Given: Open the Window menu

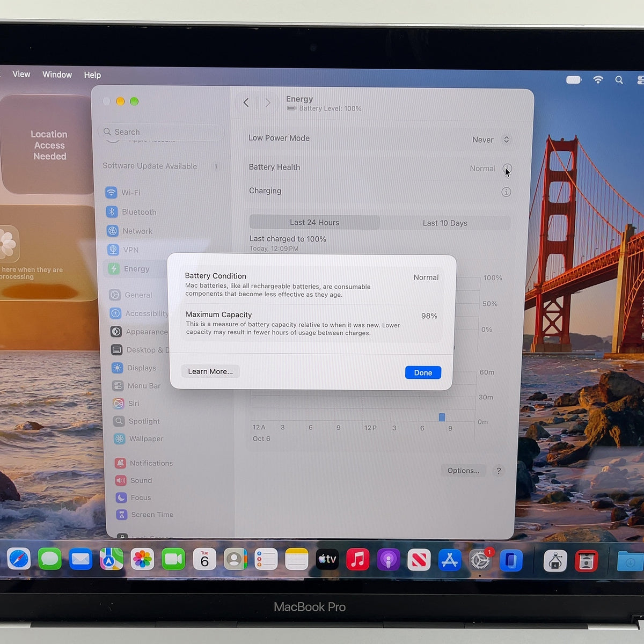Looking at the screenshot, I should coord(57,75).
